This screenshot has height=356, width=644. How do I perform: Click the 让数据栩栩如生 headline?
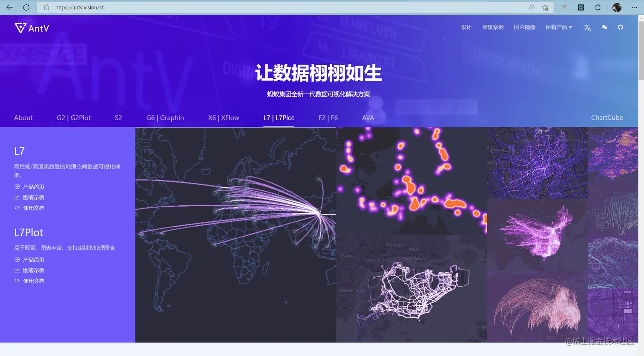(319, 73)
